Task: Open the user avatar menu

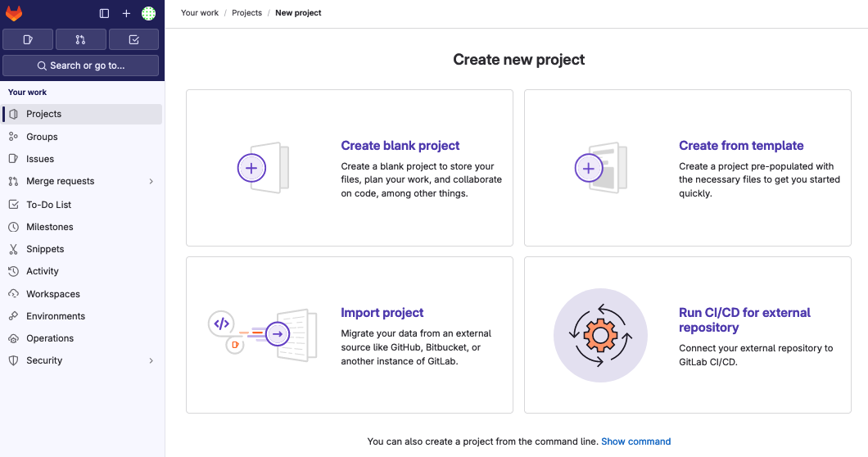Action: (148, 13)
